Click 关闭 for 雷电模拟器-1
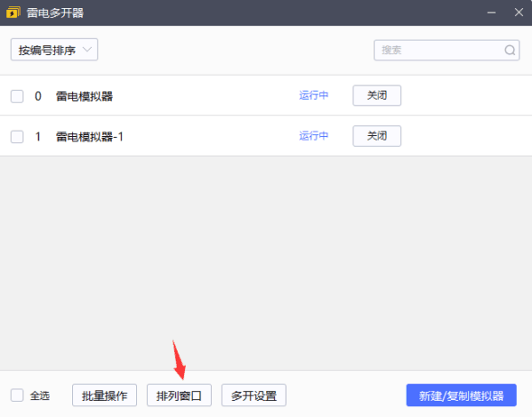 pyautogui.click(x=377, y=136)
